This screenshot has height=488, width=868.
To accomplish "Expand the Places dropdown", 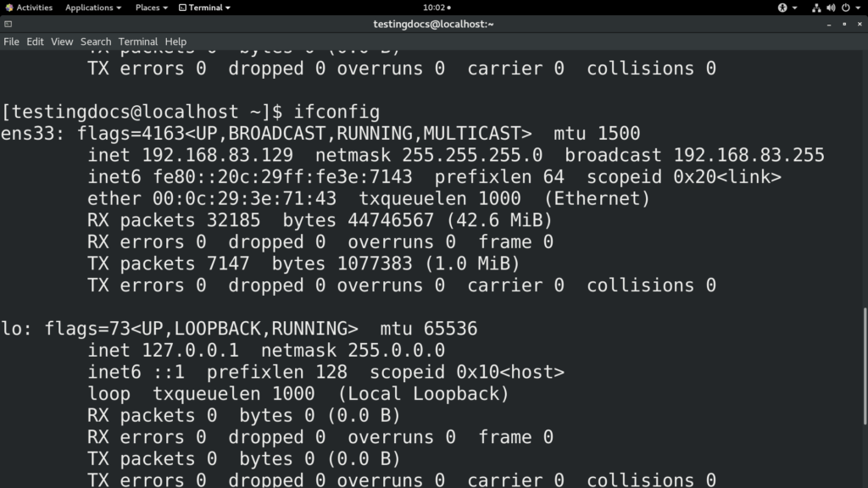I will pos(150,8).
